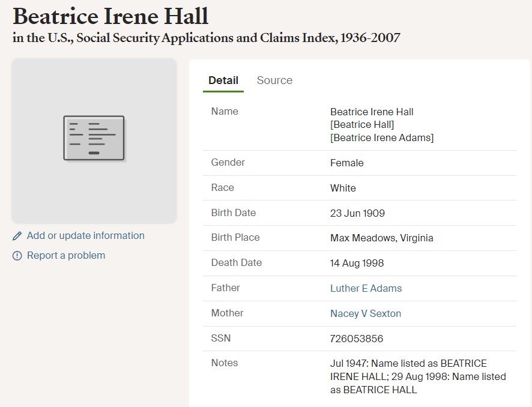This screenshot has height=407, width=532.
Task: Click the death date 14 Aug 1998
Action: click(x=357, y=263)
